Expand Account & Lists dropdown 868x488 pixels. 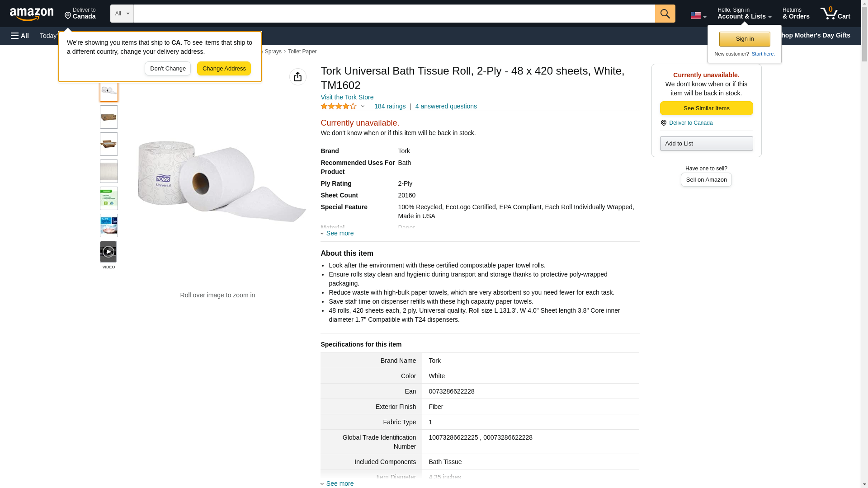(x=744, y=14)
